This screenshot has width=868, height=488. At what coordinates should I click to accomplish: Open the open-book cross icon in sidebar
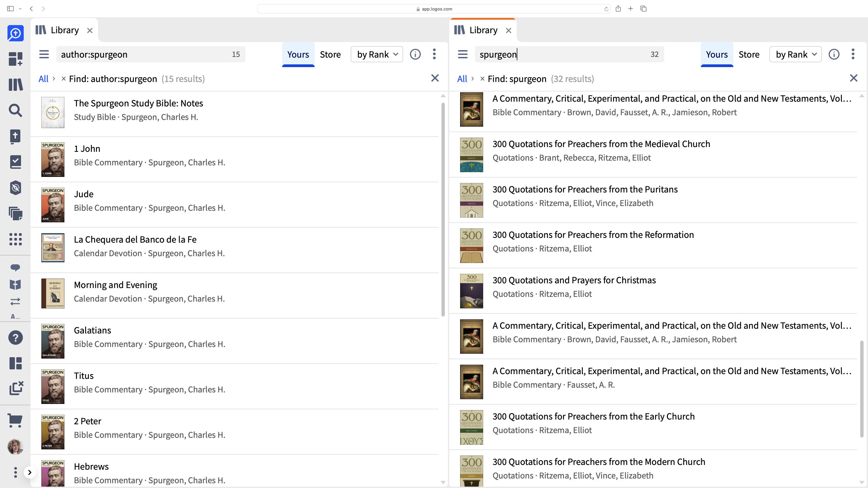(15, 285)
